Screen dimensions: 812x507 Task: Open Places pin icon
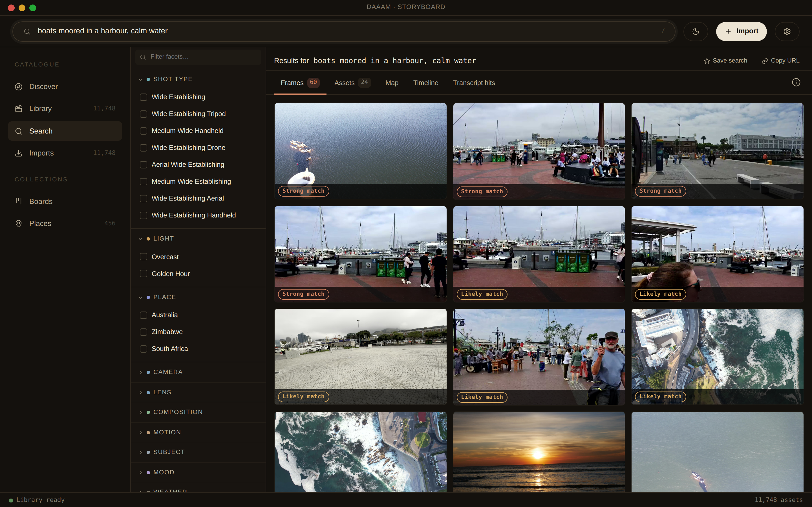coord(19,224)
